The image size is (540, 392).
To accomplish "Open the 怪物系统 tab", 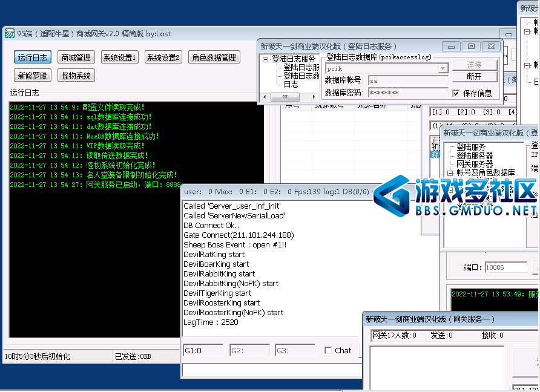I will pyautogui.click(x=76, y=75).
